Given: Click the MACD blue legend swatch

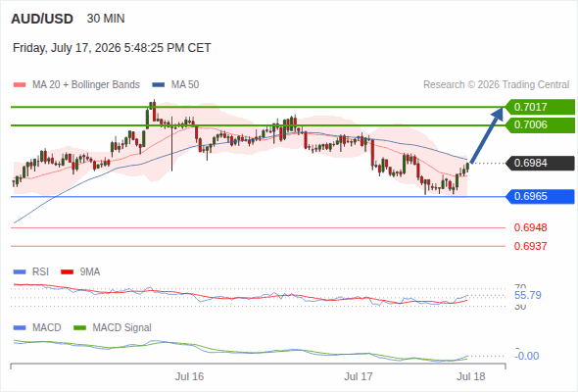Looking at the screenshot, I should [x=20, y=328].
